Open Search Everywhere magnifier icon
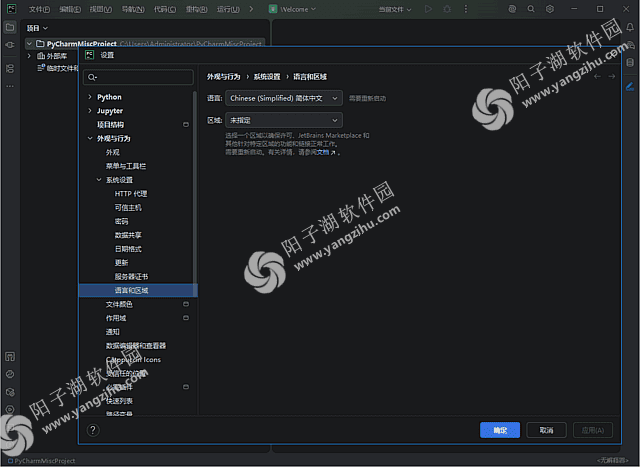This screenshot has width=640, height=467. pos(531,9)
